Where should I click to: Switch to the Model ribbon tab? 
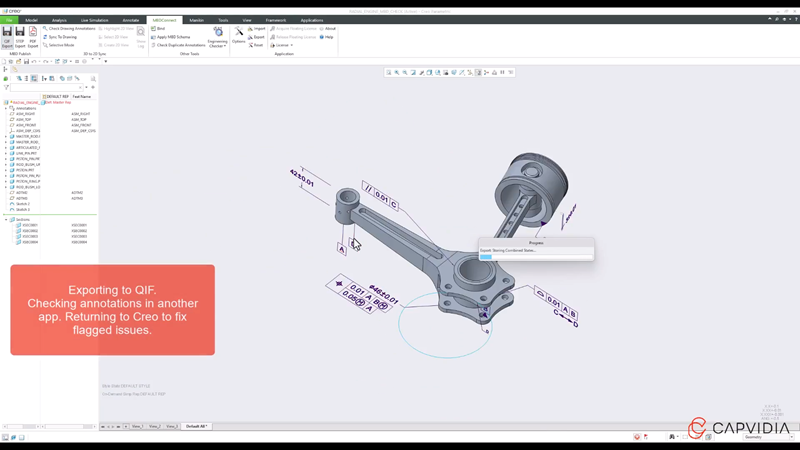(x=31, y=20)
